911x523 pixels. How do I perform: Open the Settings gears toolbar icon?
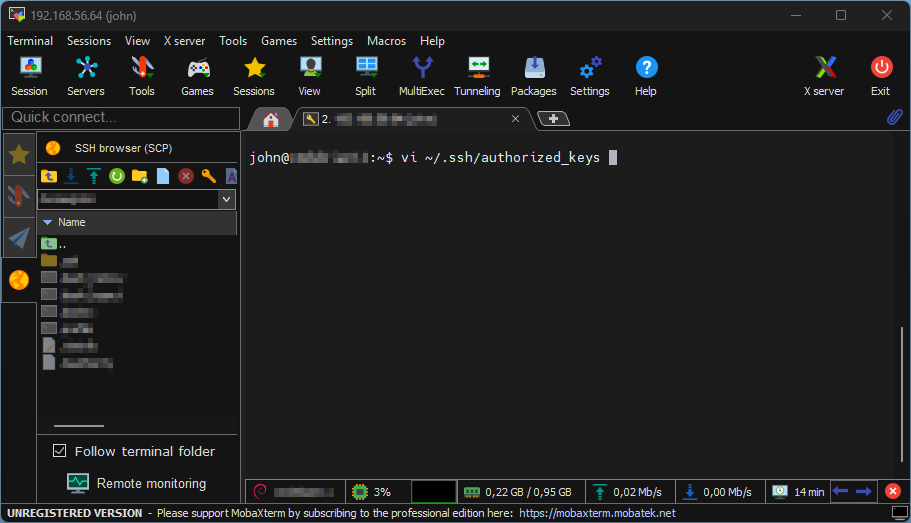(590, 76)
